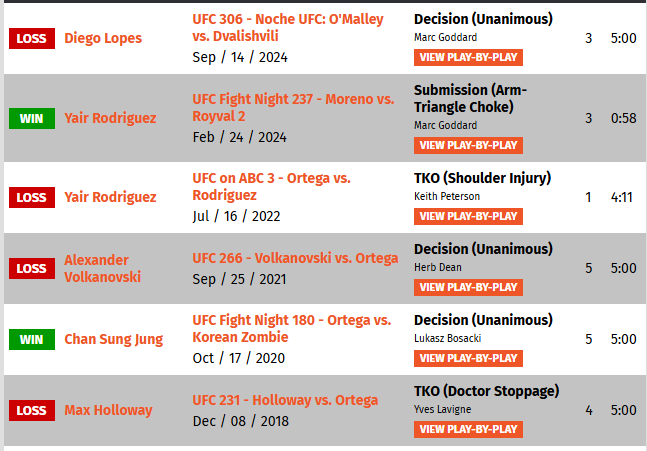
Task: Open Diego Lopes fighter profile link
Action: (x=103, y=38)
